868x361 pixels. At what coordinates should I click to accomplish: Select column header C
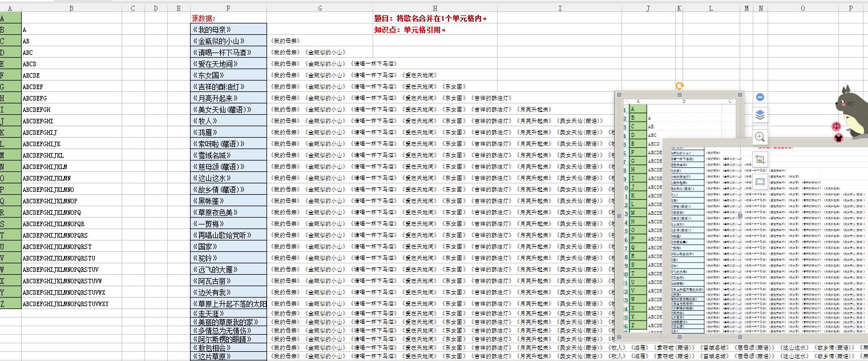133,8
